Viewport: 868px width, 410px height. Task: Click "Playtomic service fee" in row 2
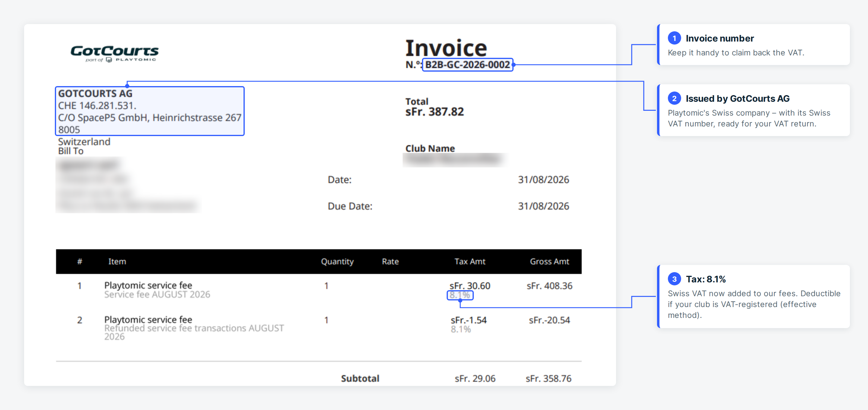coord(148,319)
